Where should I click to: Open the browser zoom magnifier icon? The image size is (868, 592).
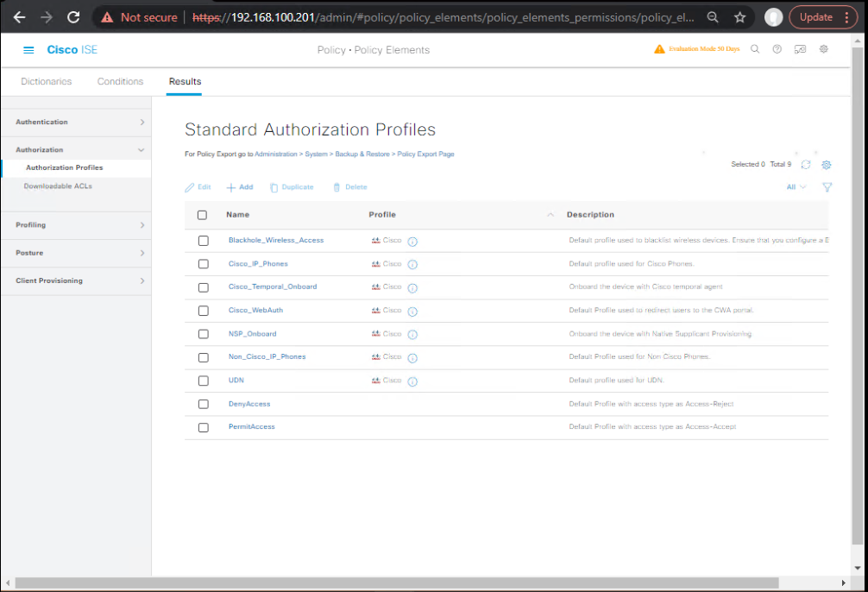tap(713, 18)
